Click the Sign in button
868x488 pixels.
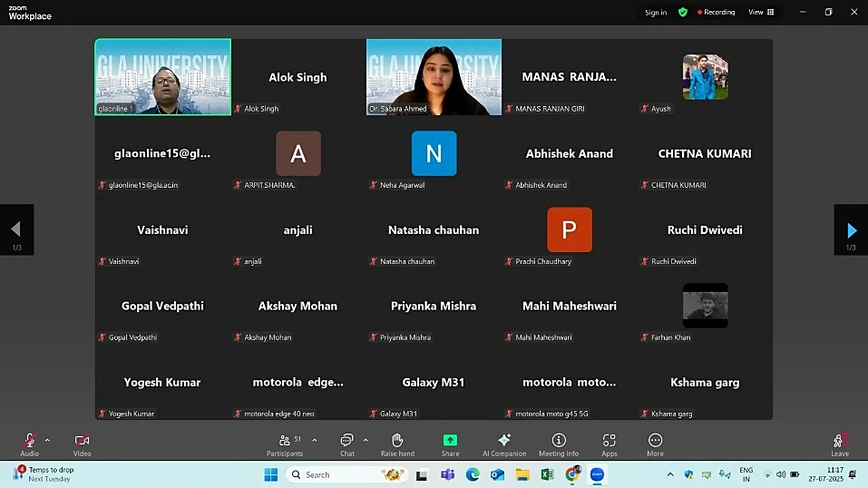[x=656, y=12]
